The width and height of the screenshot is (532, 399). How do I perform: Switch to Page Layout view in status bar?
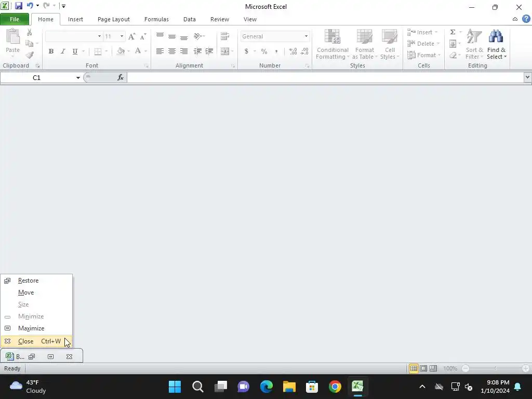coord(423,368)
